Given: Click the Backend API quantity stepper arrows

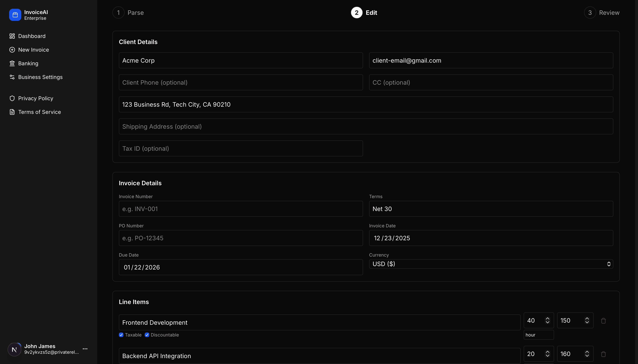Looking at the screenshot, I should (x=547, y=354).
